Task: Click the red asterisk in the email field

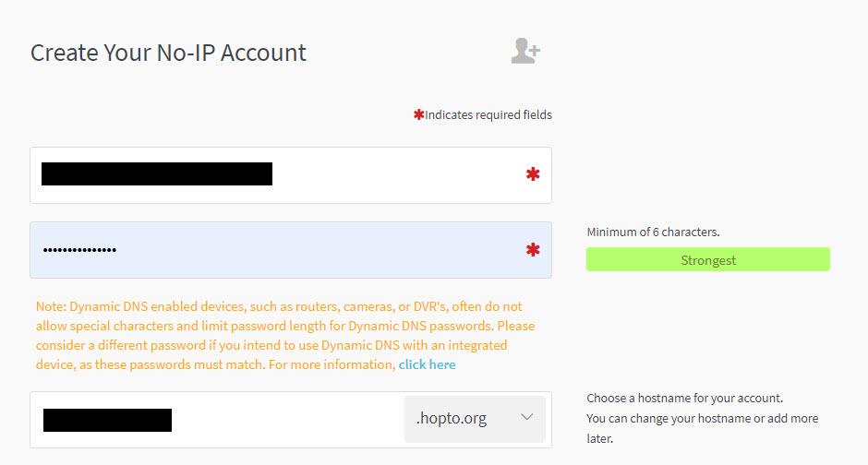Action: pos(533,174)
